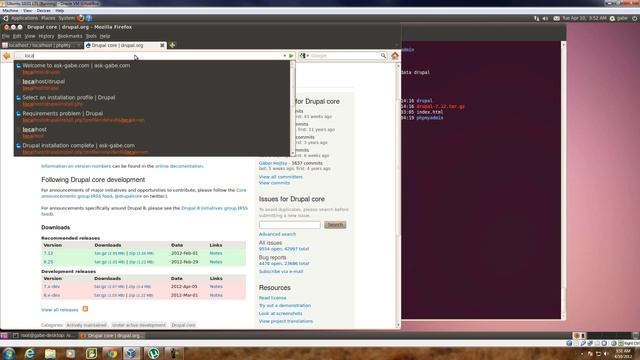Open the Firefox Tools menu

click(x=91, y=36)
